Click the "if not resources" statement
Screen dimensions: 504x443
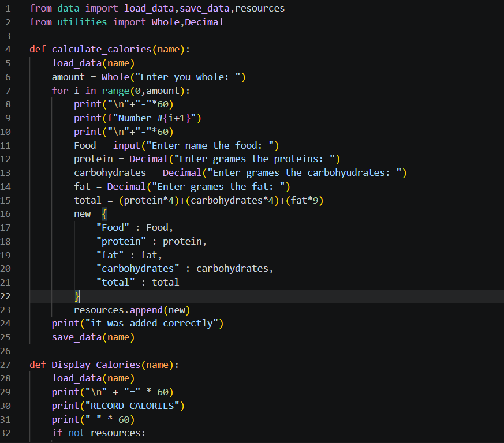(99, 433)
